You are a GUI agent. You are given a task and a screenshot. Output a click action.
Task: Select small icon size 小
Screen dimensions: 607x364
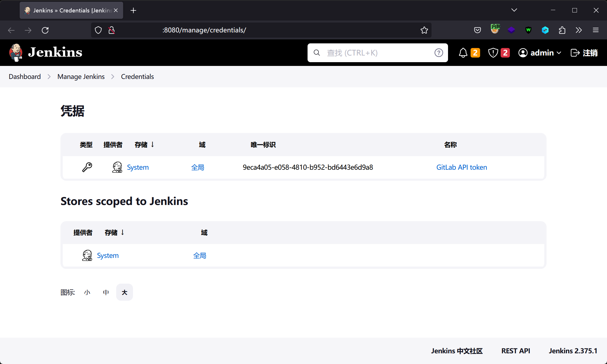[x=87, y=292]
